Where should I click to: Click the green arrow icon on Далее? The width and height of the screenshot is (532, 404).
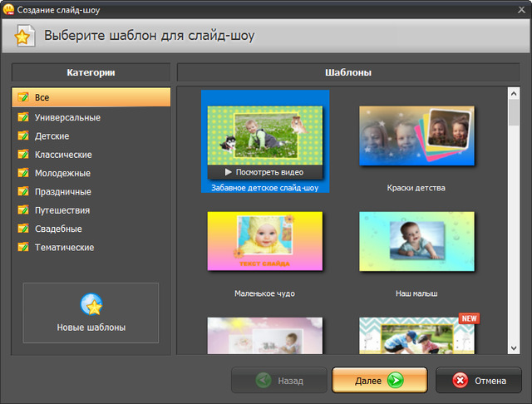click(395, 381)
